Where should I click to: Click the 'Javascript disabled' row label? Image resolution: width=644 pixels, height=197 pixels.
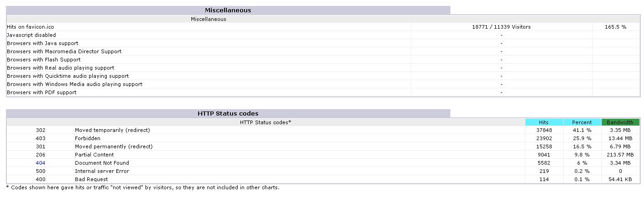click(31, 35)
